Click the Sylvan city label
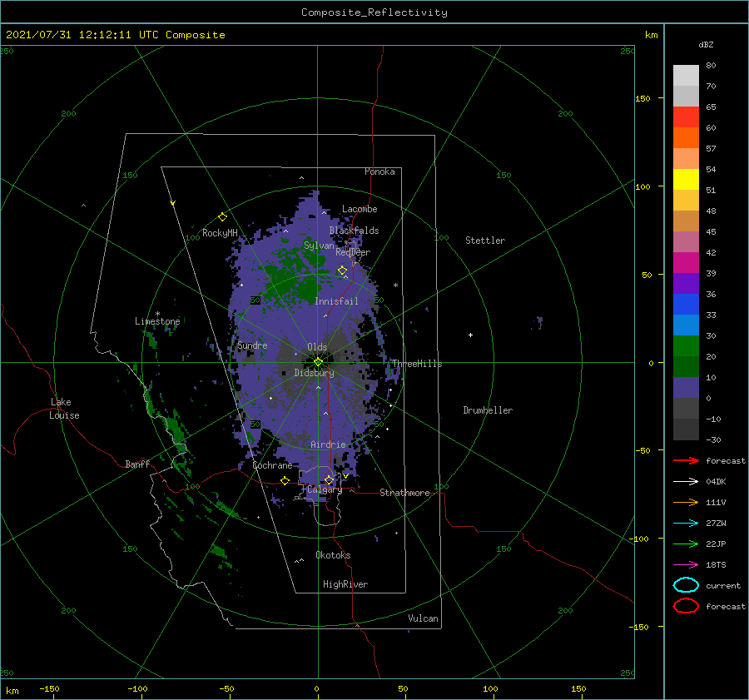Image resolution: width=749 pixels, height=700 pixels. tap(319, 246)
